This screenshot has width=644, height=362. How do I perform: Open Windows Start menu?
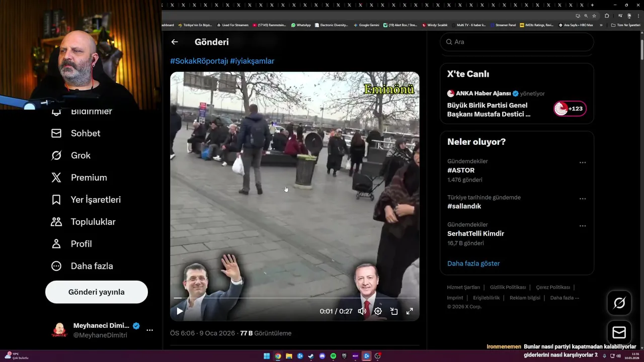pos(267,356)
